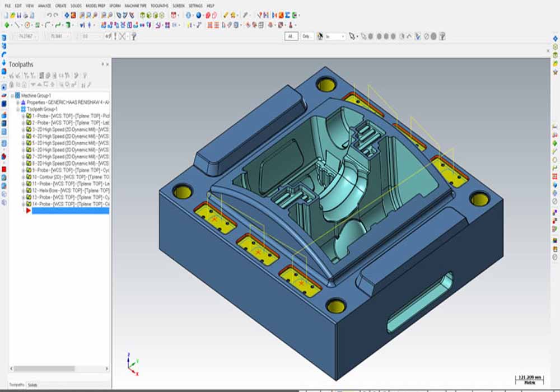Toggle operation 10 Contour (2D) folder icon
This screenshot has height=392, width=560.
click(29, 177)
